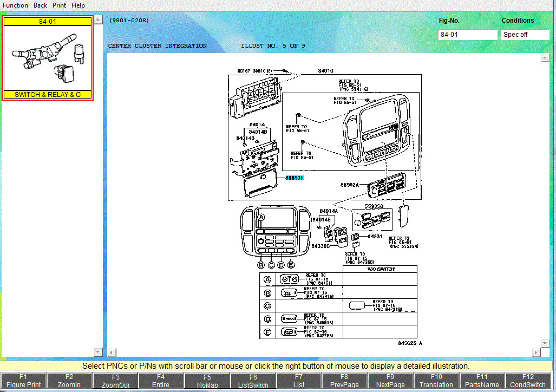Open the Function menu

point(16,5)
